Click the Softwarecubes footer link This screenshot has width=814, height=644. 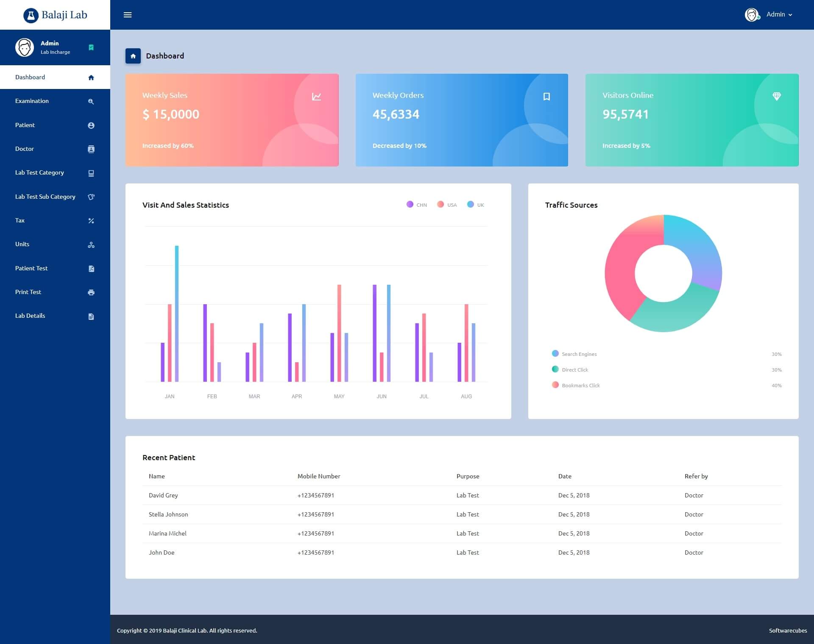coord(787,630)
